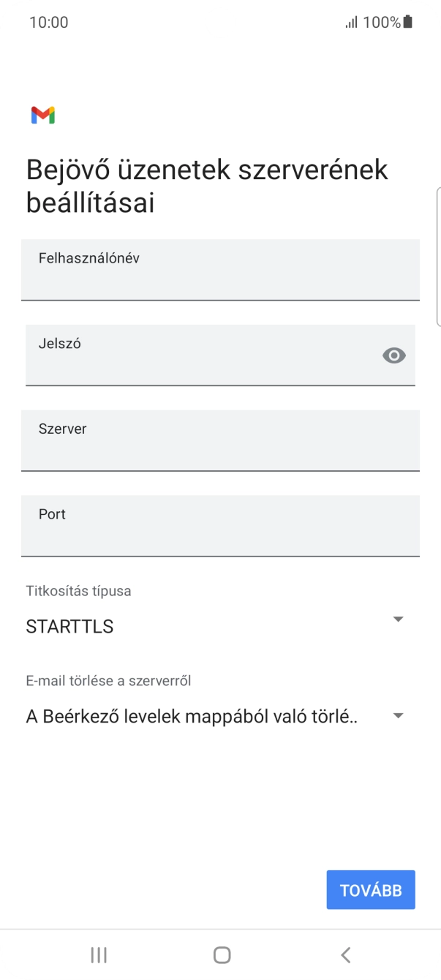Screen dimensions: 441x980
Task: Tap the Recents button in navigation bar
Action: point(98,954)
